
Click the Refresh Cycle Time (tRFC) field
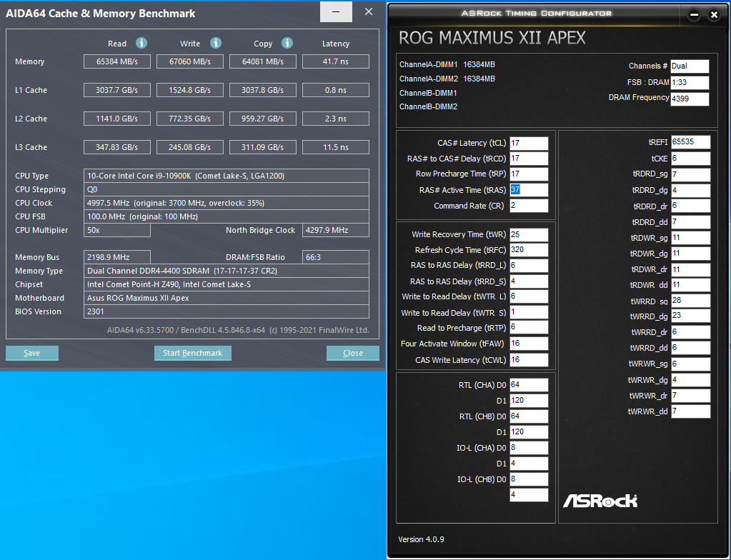pyautogui.click(x=529, y=250)
